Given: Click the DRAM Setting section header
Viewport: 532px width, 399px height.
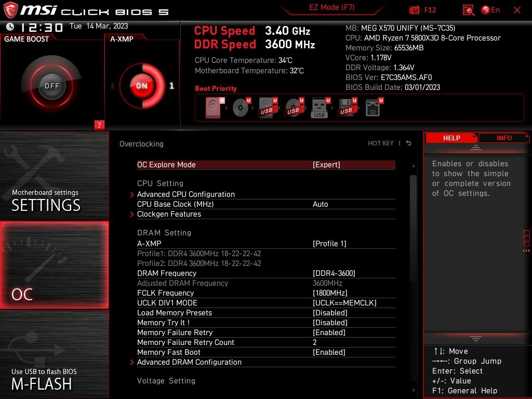Looking at the screenshot, I should pos(164,233).
